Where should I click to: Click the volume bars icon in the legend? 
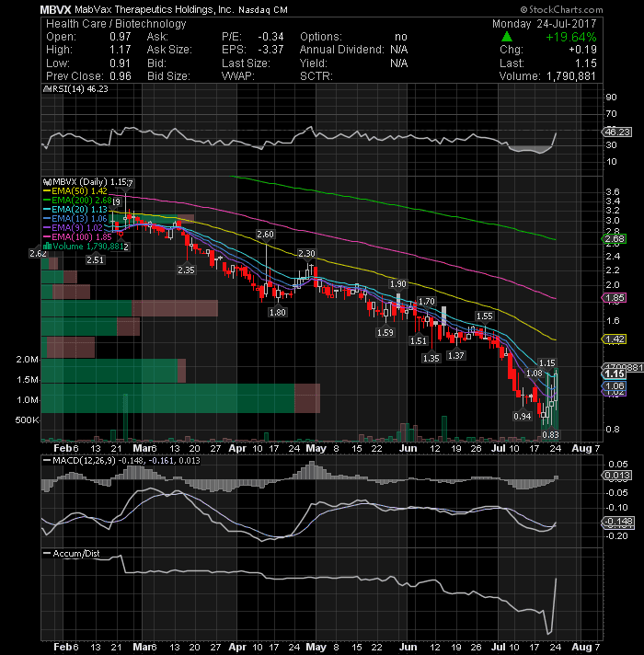[48, 246]
